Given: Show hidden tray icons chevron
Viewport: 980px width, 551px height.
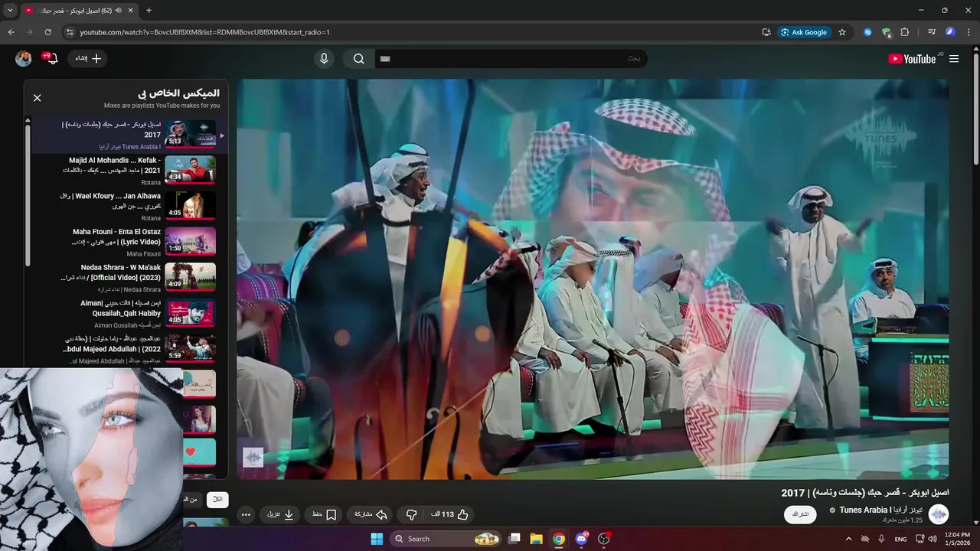Looking at the screenshot, I should click(848, 539).
